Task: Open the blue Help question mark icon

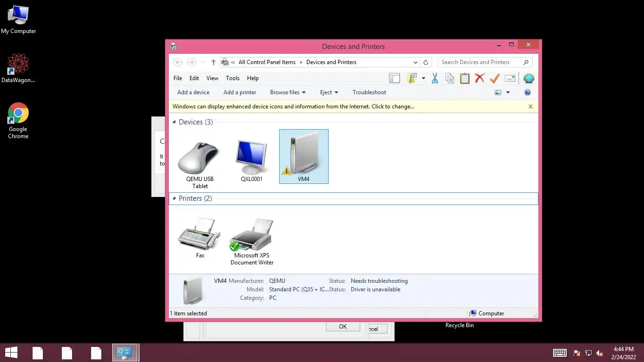Action: pyautogui.click(x=528, y=92)
